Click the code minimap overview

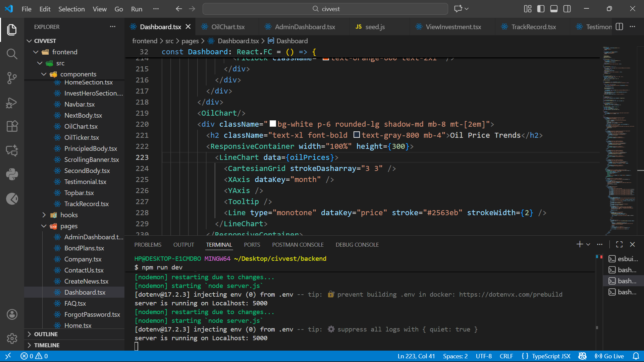(x=620, y=141)
